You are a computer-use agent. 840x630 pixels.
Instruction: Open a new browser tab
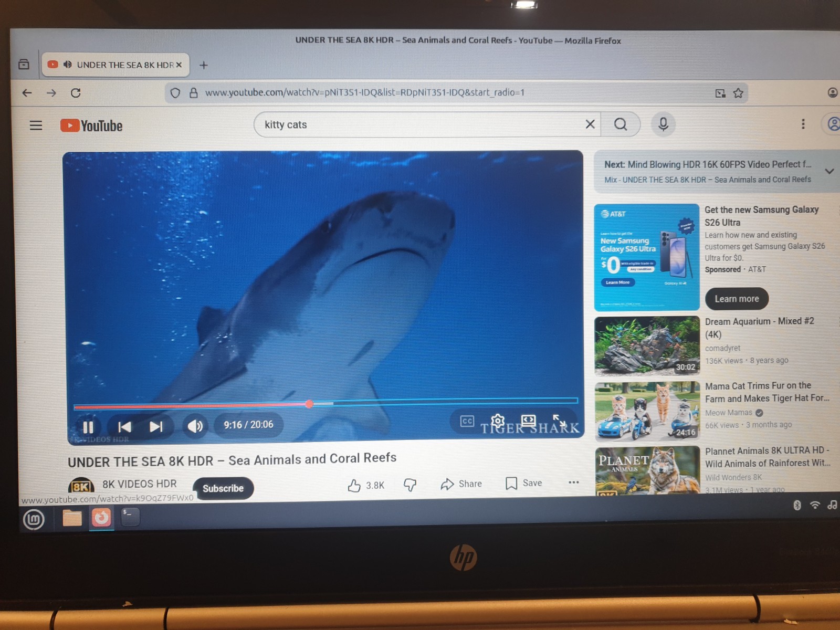pos(204,65)
